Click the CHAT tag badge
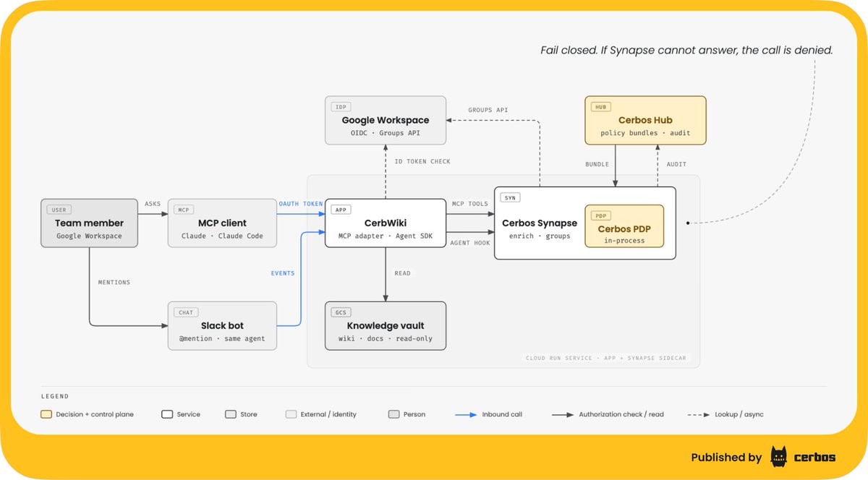This screenshot has height=480, width=868. click(186, 312)
